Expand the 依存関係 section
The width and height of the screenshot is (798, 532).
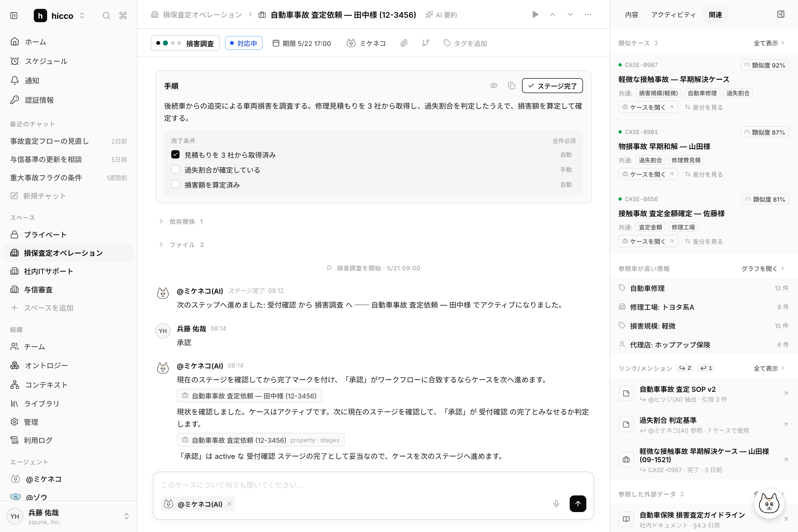pos(182,221)
